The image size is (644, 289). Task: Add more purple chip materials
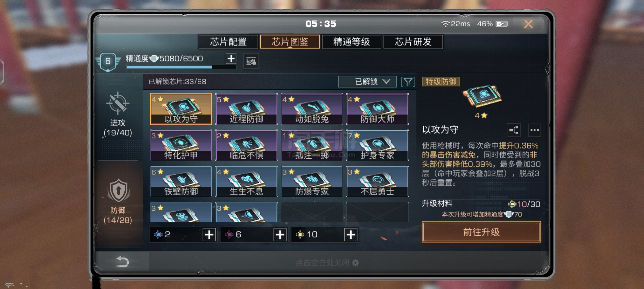coord(280,235)
